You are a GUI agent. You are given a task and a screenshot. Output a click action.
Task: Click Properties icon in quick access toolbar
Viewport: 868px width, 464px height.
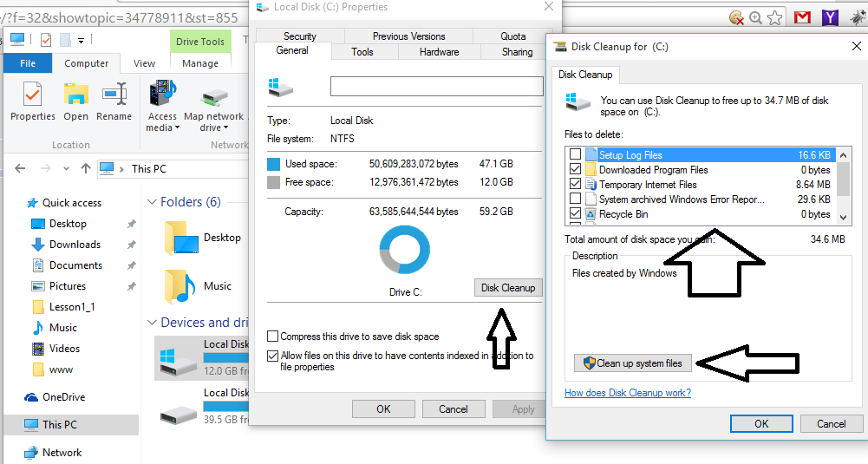point(46,40)
